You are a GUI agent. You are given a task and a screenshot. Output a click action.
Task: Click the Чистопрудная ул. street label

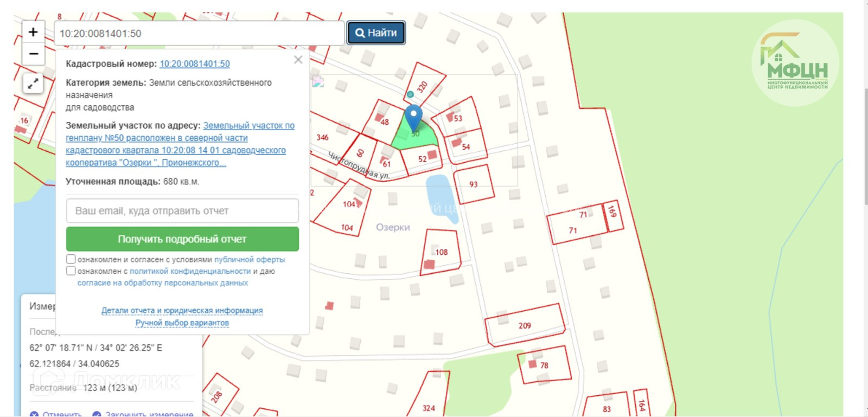click(359, 166)
